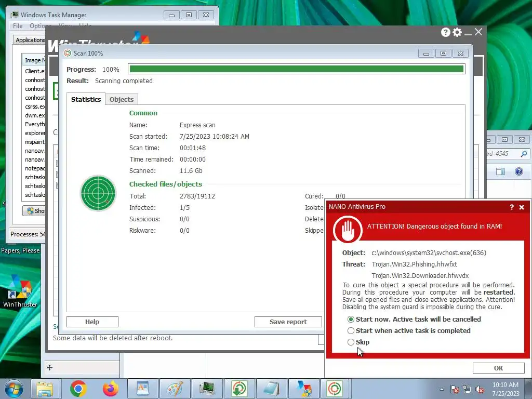Switch to Task Manager taskbar icon

(207, 389)
